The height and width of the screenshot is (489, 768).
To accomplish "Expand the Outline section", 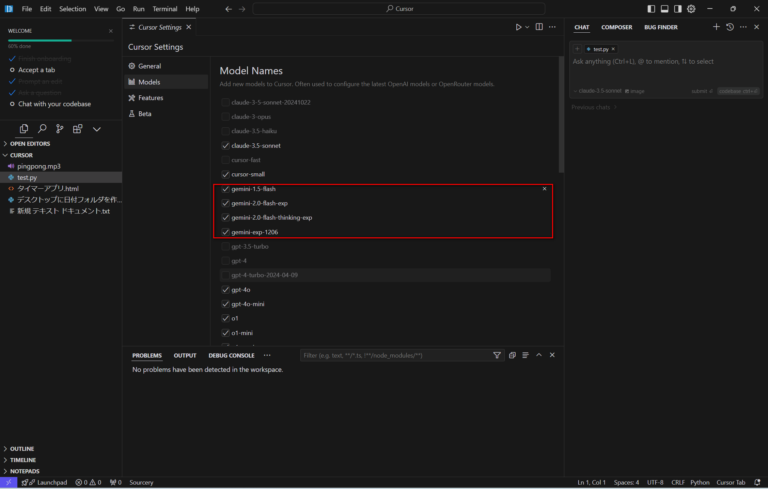I will (22, 448).
